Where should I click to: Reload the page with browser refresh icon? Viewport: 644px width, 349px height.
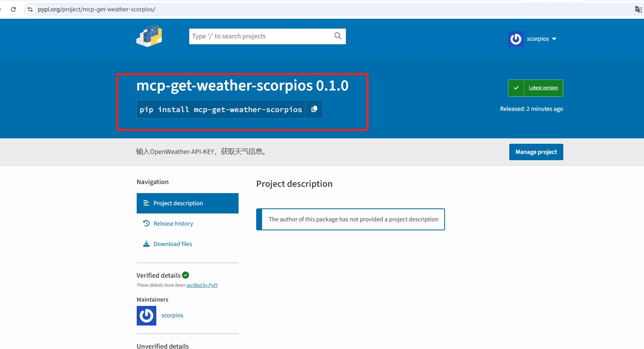tap(13, 9)
